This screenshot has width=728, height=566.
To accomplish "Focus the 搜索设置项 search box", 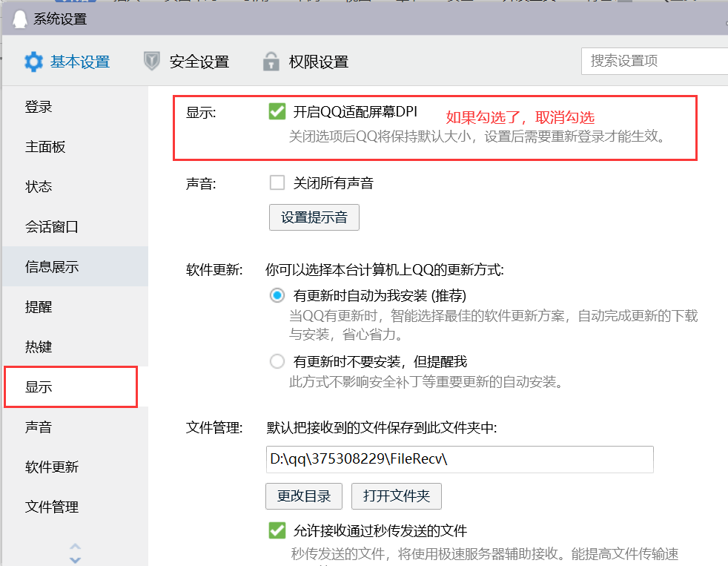I will (x=654, y=61).
